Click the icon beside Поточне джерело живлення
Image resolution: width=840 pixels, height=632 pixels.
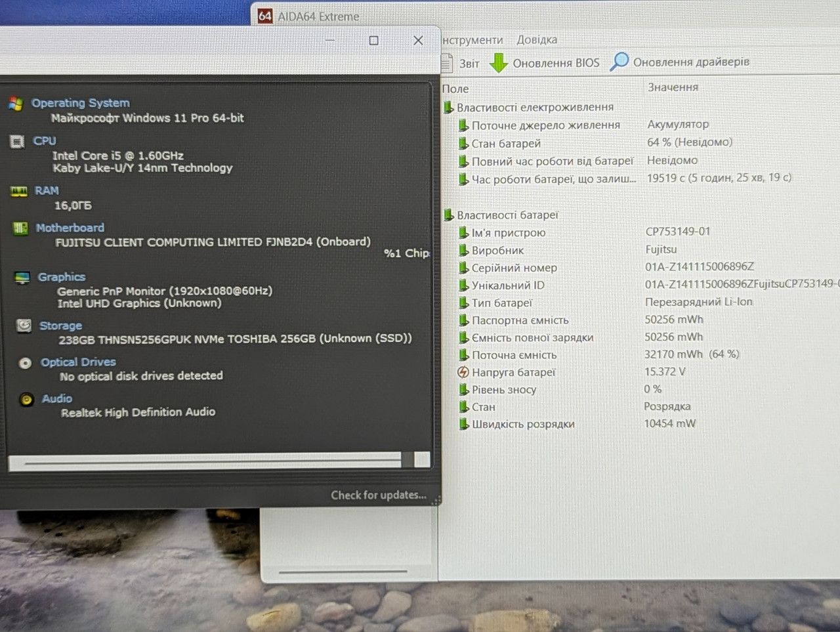(464, 125)
